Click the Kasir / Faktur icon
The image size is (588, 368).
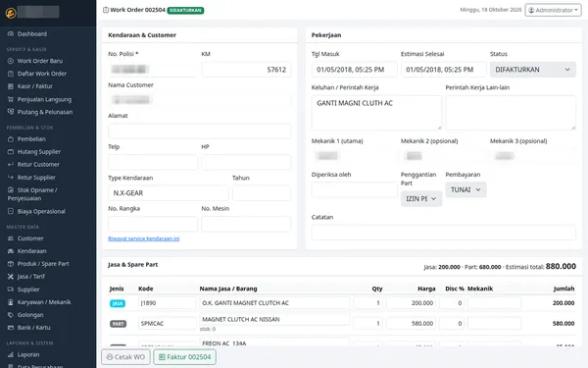[x=11, y=86]
